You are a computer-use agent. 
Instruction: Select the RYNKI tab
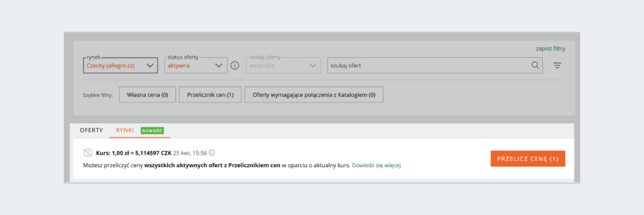tap(125, 130)
